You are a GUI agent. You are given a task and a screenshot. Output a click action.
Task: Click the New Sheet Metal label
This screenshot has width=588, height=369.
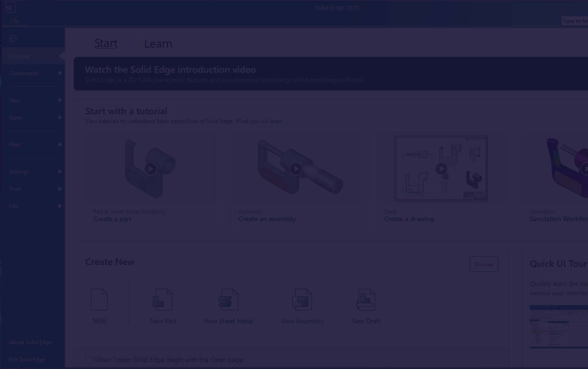[x=229, y=321]
